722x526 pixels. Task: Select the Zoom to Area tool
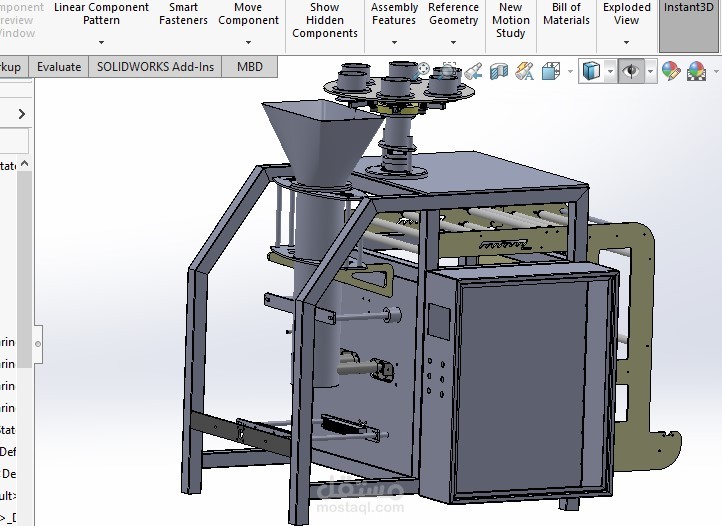click(x=448, y=71)
